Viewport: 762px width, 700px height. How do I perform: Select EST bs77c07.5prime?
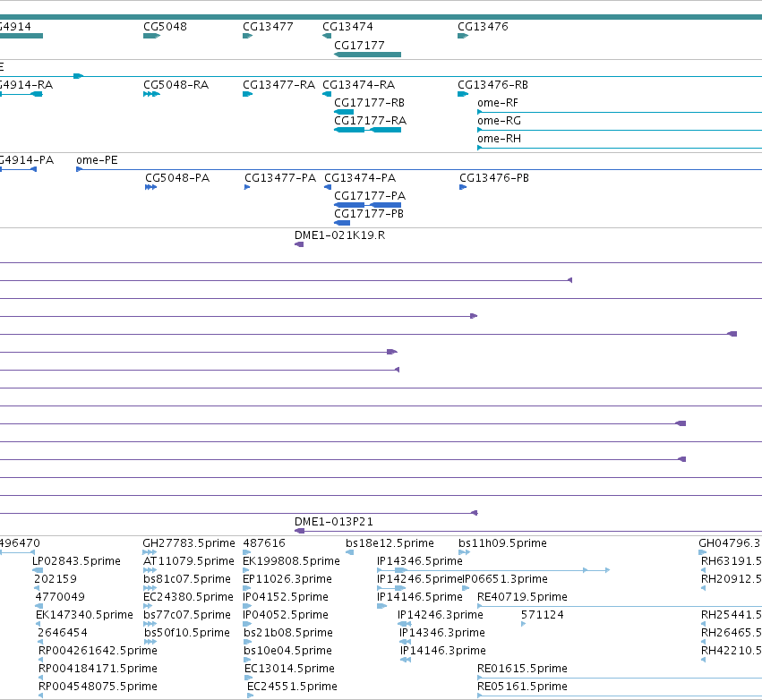[187, 615]
